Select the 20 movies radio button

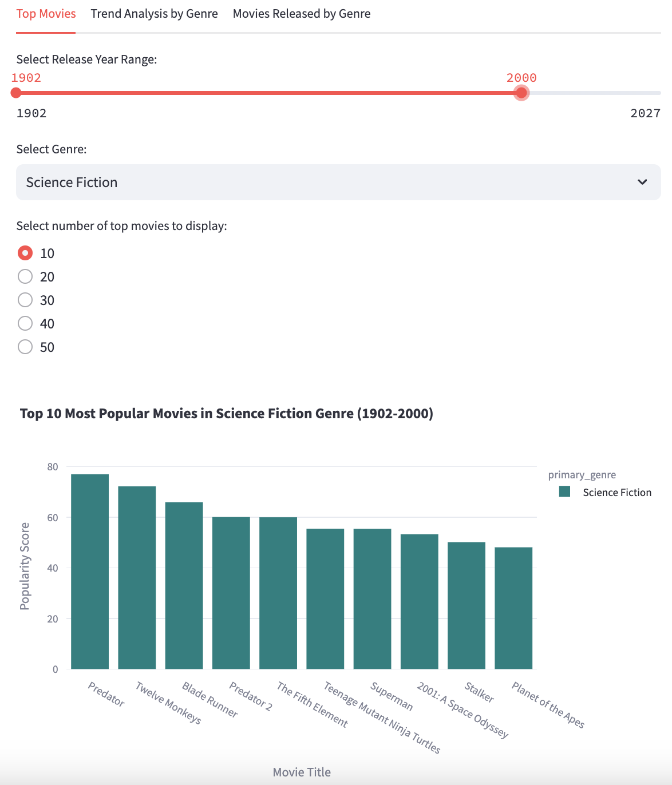25,276
